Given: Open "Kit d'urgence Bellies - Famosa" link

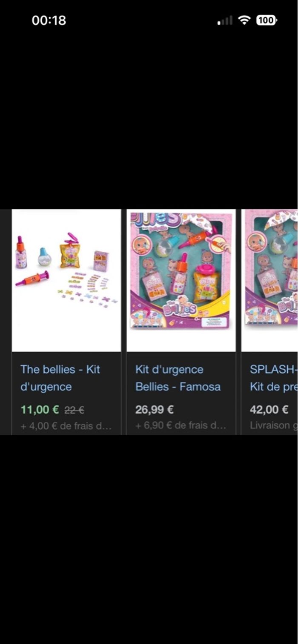Looking at the screenshot, I should coord(178,378).
